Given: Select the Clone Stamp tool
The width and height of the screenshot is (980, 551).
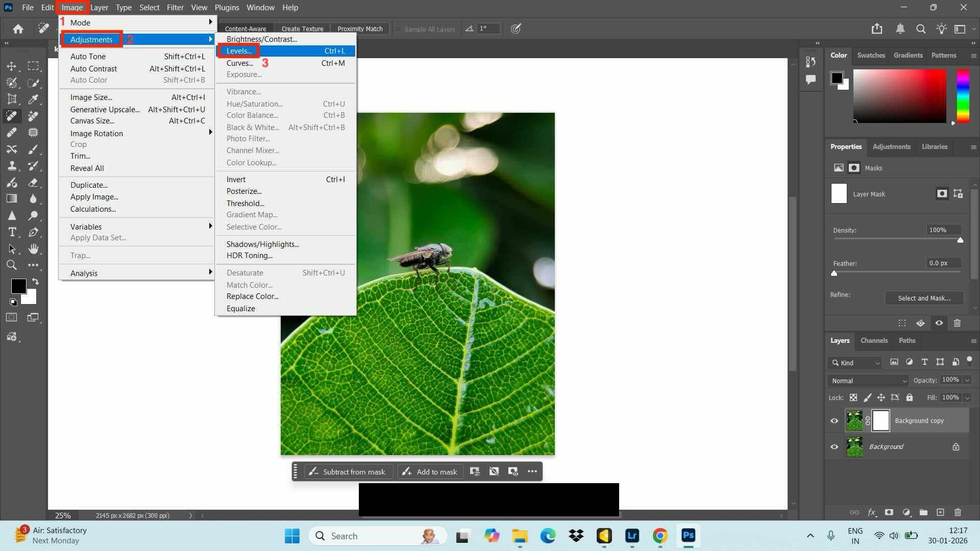Looking at the screenshot, I should (12, 165).
